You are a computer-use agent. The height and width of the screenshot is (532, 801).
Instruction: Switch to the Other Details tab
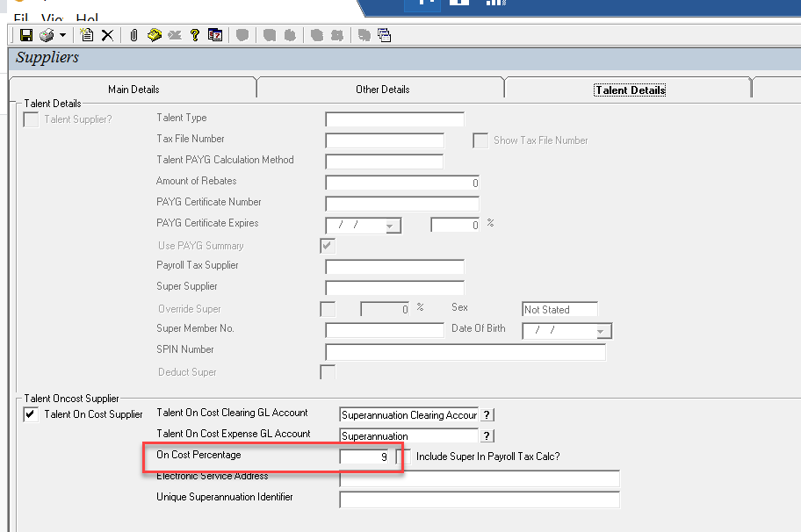383,90
